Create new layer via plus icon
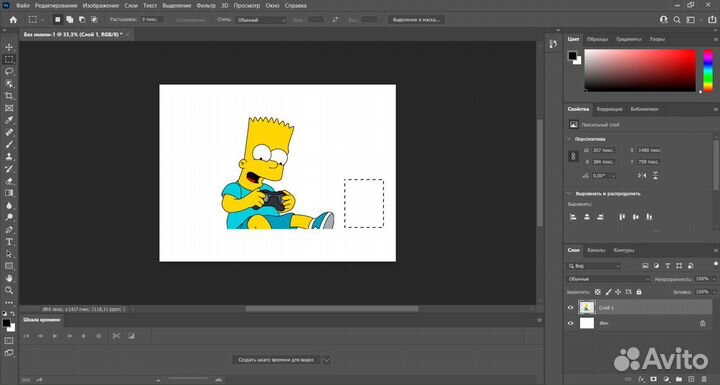Image resolution: width=720 pixels, height=385 pixels. (692, 379)
